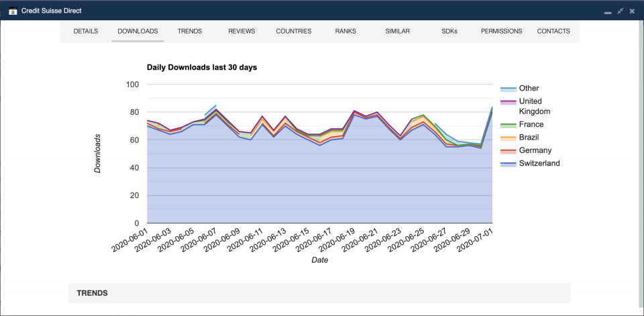This screenshot has width=644, height=316.
Task: Toggle the Germany legend entry
Action: pyautogui.click(x=526, y=150)
